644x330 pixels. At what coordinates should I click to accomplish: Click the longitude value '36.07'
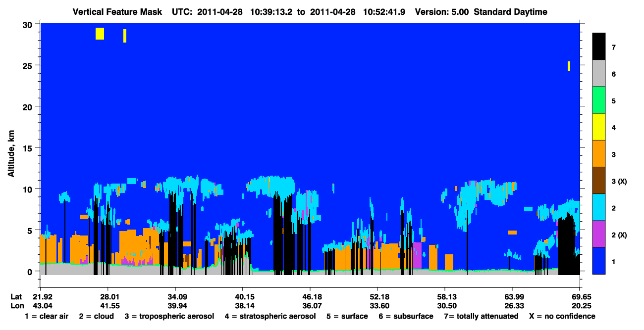[x=310, y=306]
